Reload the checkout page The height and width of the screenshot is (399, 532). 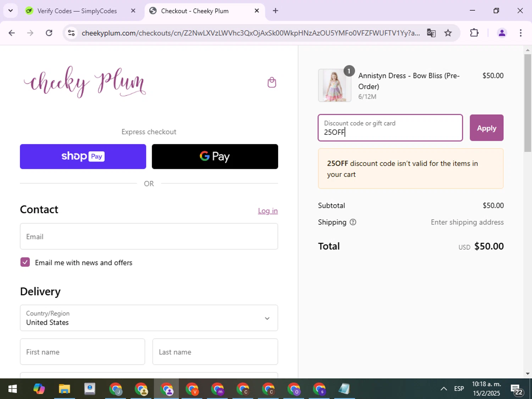[49, 33]
